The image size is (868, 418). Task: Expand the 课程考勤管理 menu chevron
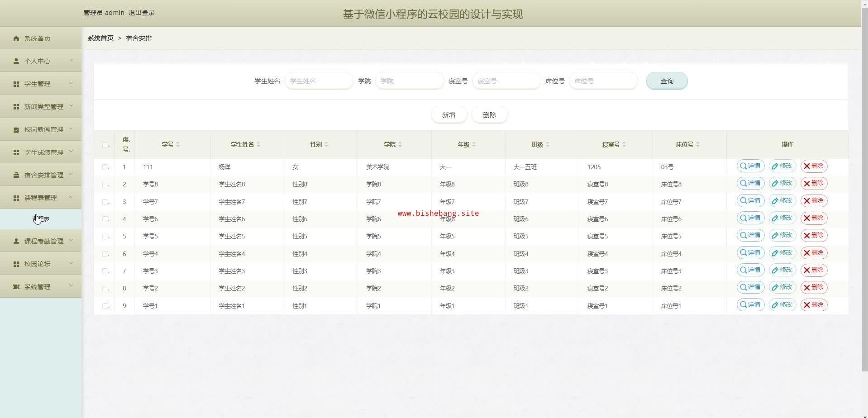71,241
